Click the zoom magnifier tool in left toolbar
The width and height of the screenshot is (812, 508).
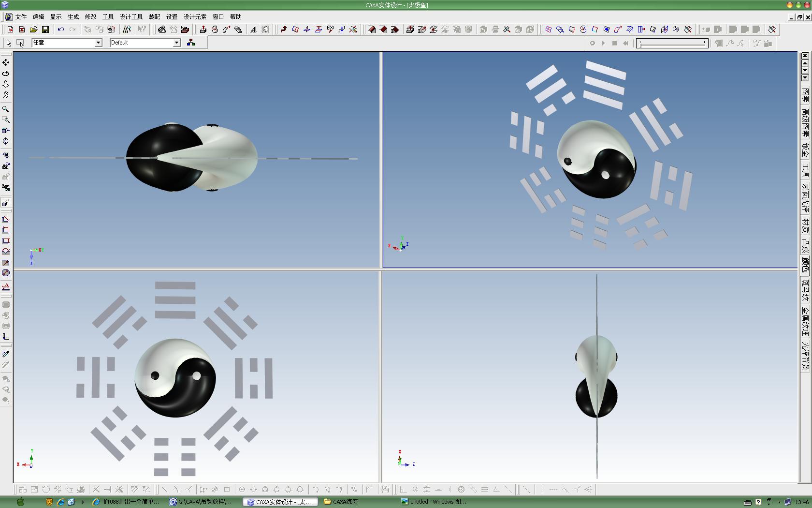(6, 109)
